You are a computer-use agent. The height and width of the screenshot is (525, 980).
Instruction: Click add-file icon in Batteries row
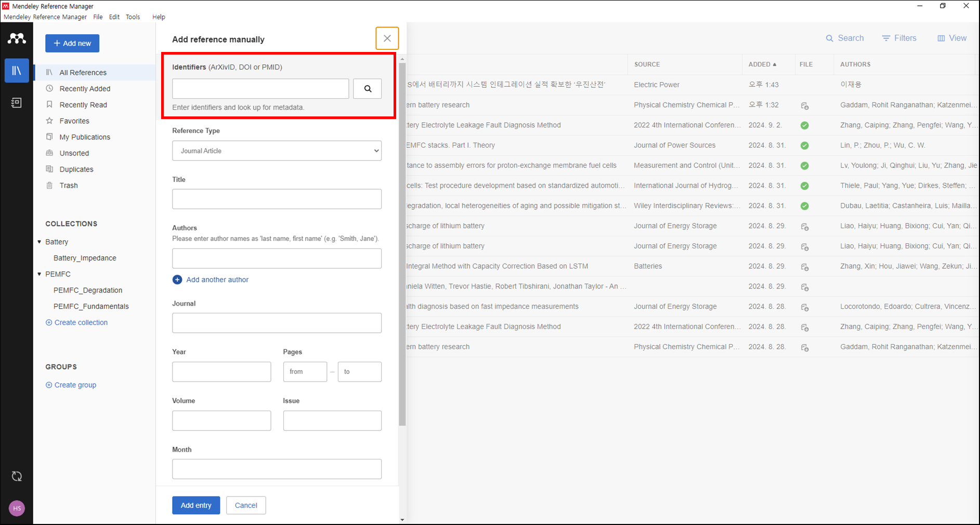(805, 267)
